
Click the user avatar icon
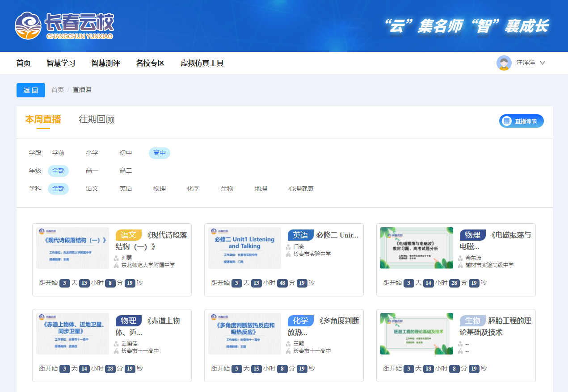pos(504,63)
